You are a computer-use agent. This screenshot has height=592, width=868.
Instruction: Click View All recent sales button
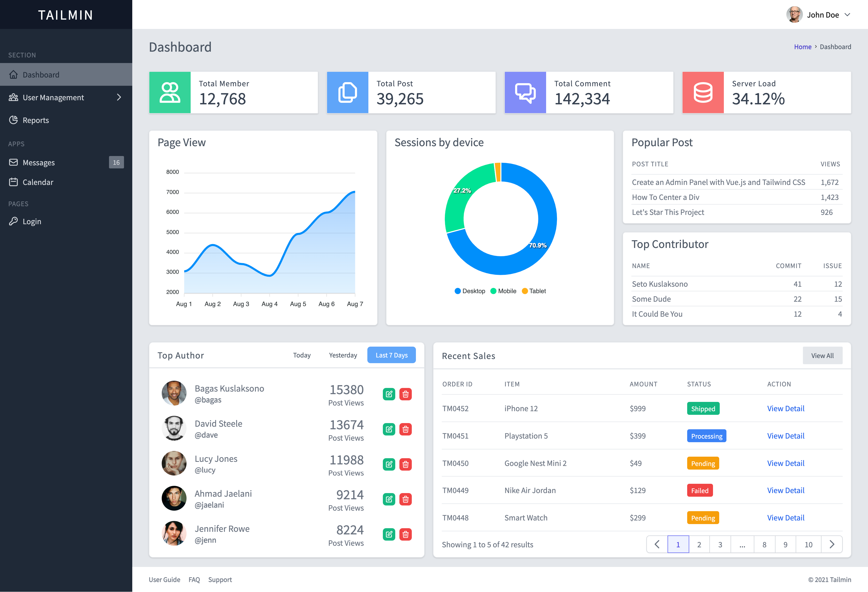[x=821, y=355]
